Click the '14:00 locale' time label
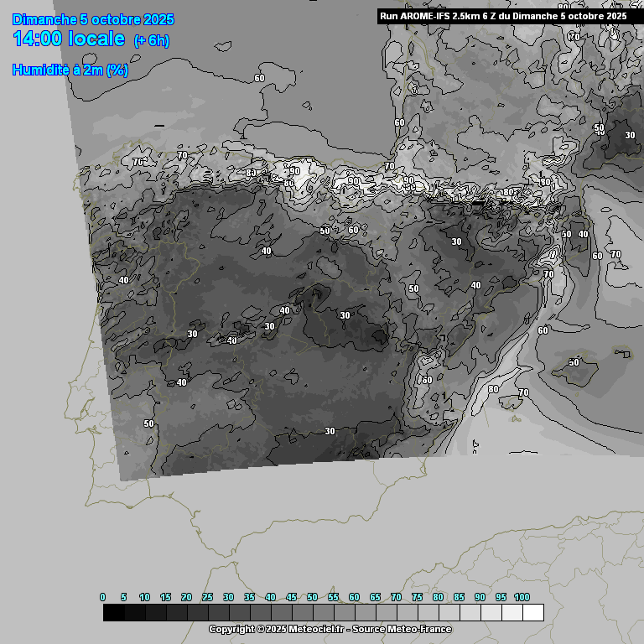The width and height of the screenshot is (644, 644). tap(69, 39)
